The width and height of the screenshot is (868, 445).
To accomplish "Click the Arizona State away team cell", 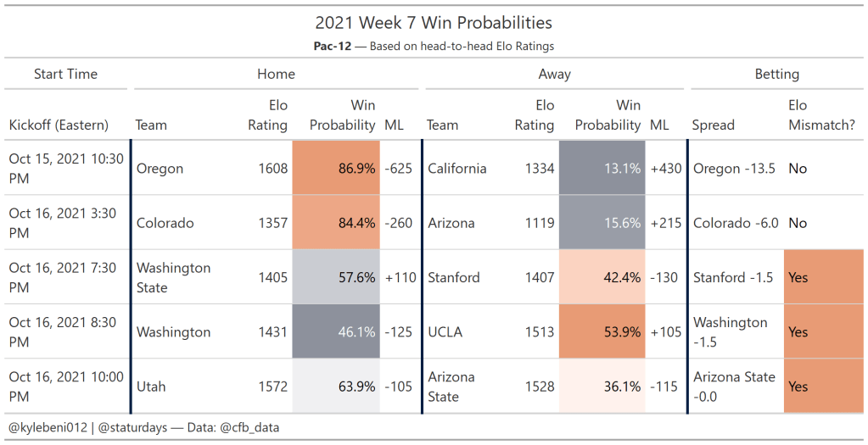I will click(x=451, y=387).
